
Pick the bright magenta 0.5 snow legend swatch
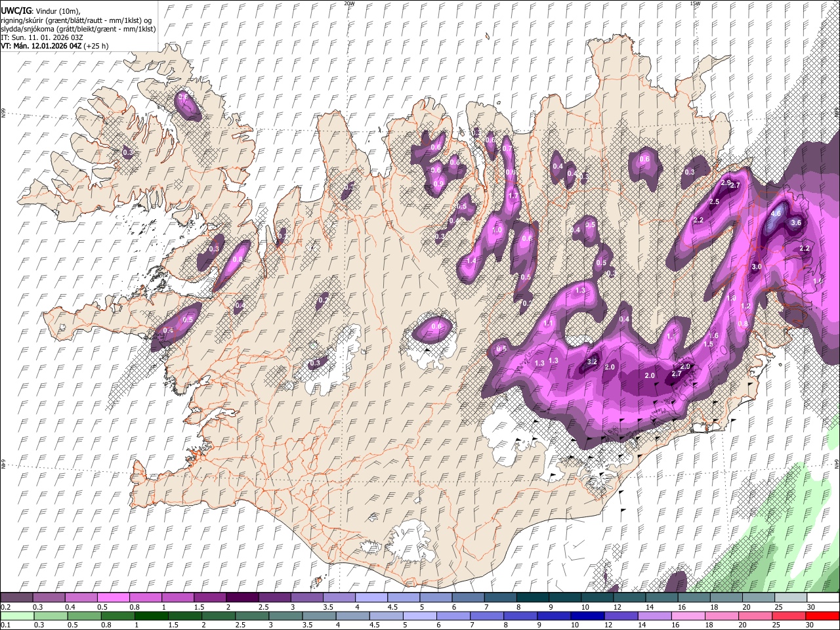[x=113, y=598]
